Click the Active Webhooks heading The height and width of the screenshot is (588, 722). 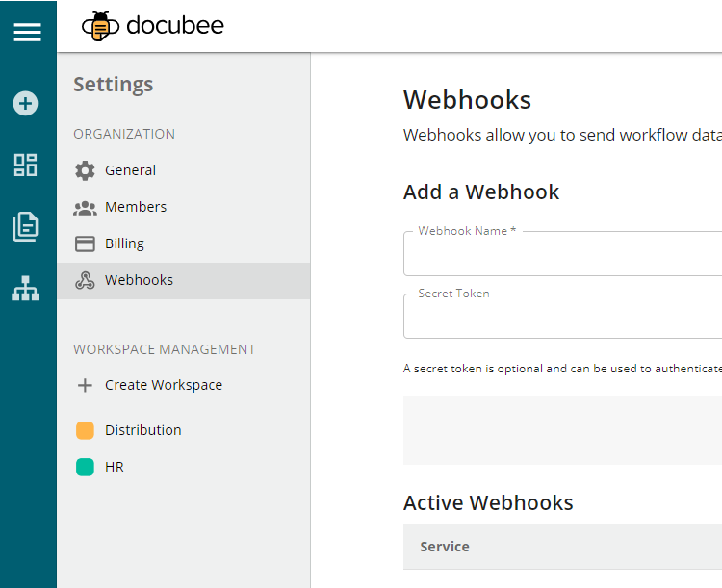coord(488,502)
